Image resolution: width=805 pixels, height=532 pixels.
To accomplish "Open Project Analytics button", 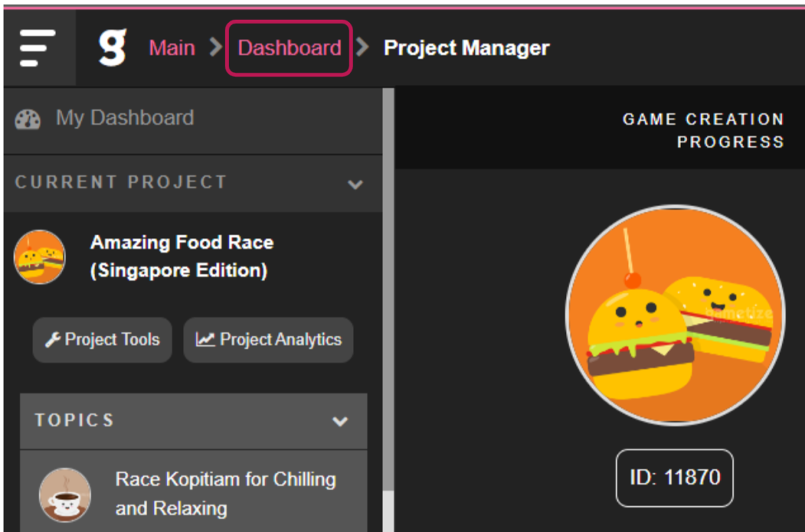I will (268, 339).
